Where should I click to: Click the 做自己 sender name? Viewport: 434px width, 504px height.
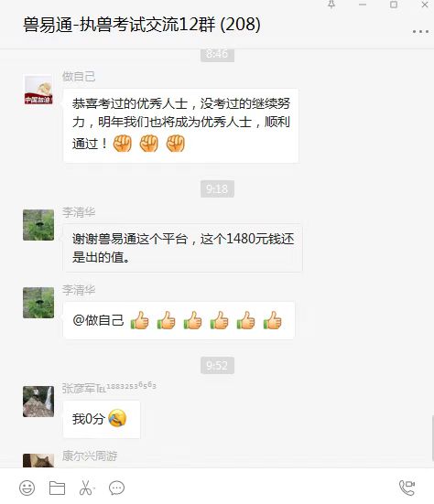pos(79,77)
